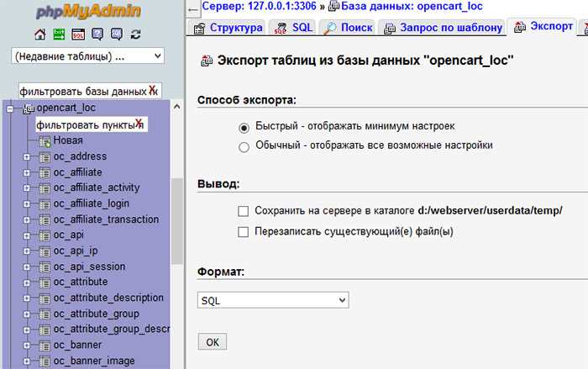The height and width of the screenshot is (369, 588).
Task: Click table icon beside oc_affiliate
Action: point(45,173)
